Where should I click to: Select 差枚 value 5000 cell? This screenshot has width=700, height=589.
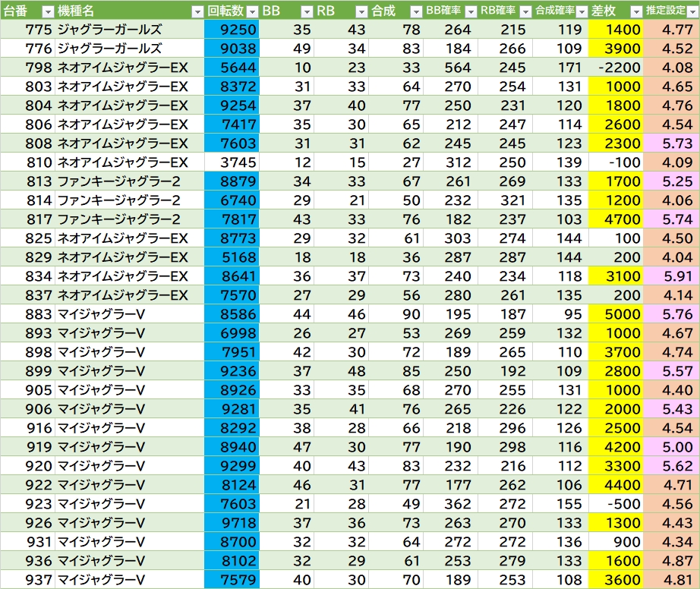(x=616, y=313)
